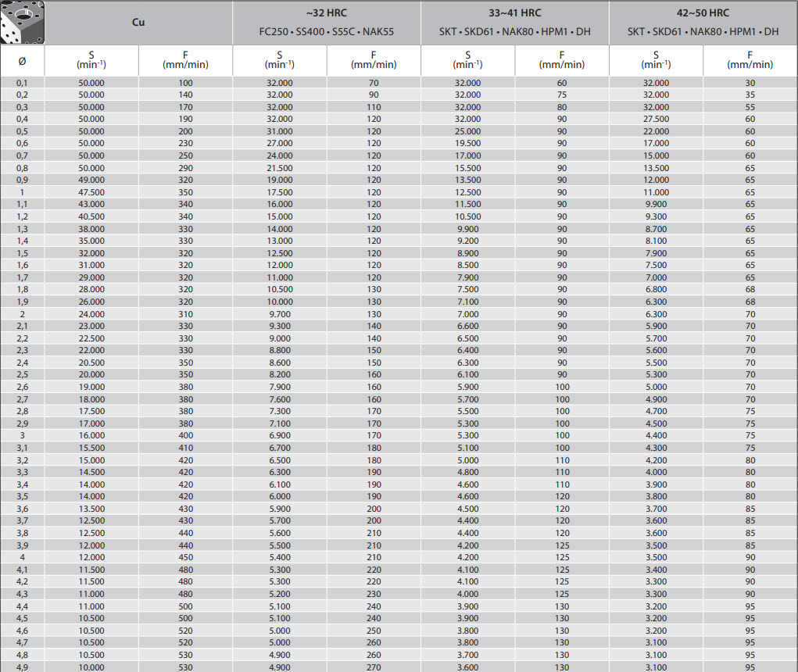Click the 42~50 HRC feed for diameter 0,1

point(750,83)
